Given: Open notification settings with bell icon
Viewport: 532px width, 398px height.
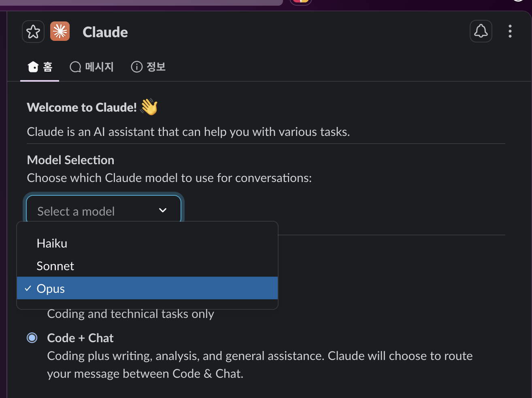Looking at the screenshot, I should [x=481, y=31].
